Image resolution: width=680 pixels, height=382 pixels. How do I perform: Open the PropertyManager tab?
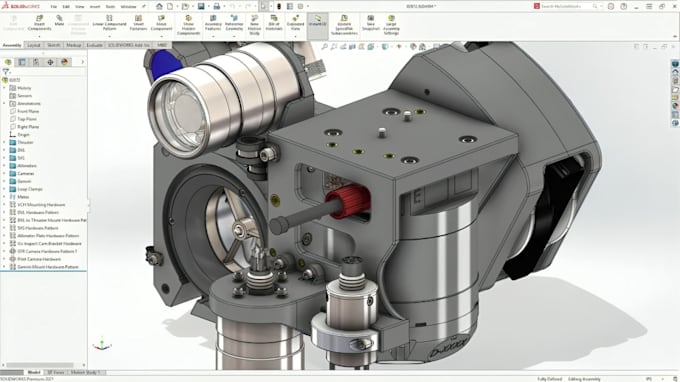tap(22, 62)
